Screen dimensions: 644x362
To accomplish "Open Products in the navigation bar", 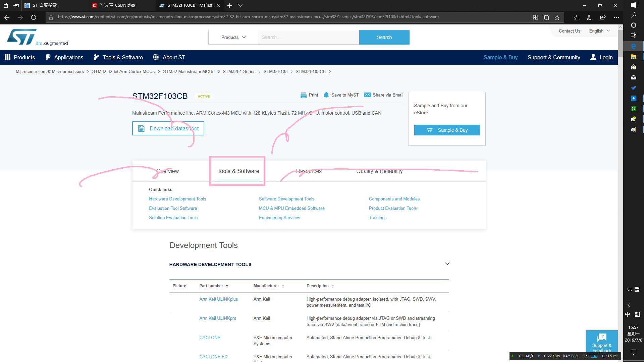I will [20, 57].
